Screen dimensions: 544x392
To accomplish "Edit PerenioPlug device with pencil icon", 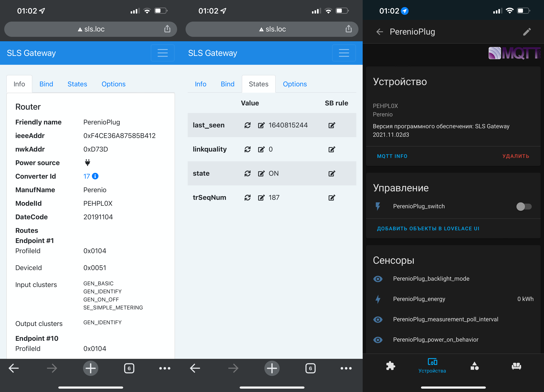I will point(527,32).
